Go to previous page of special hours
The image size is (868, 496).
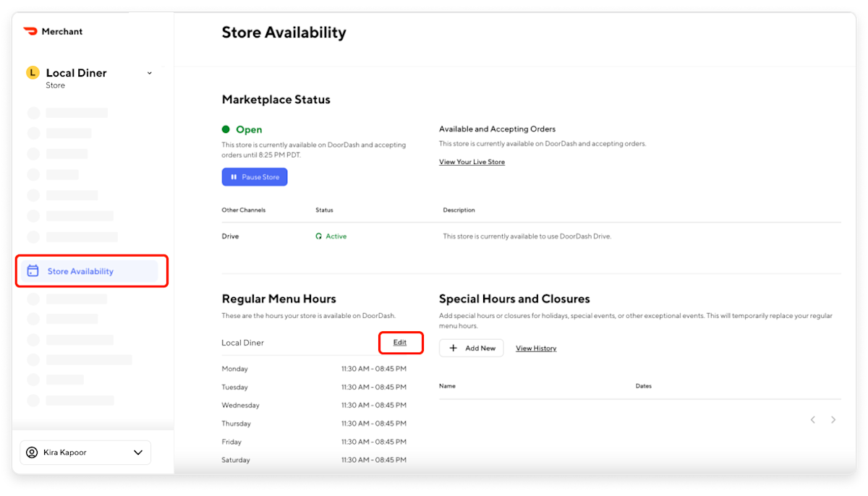pyautogui.click(x=813, y=420)
